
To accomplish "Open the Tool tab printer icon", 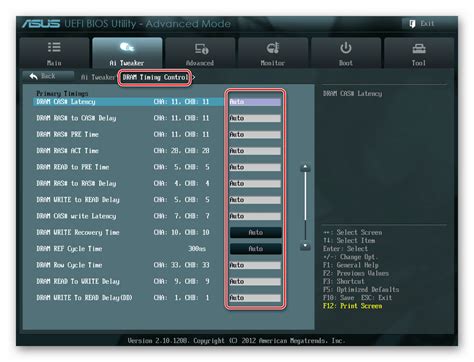I will point(419,49).
